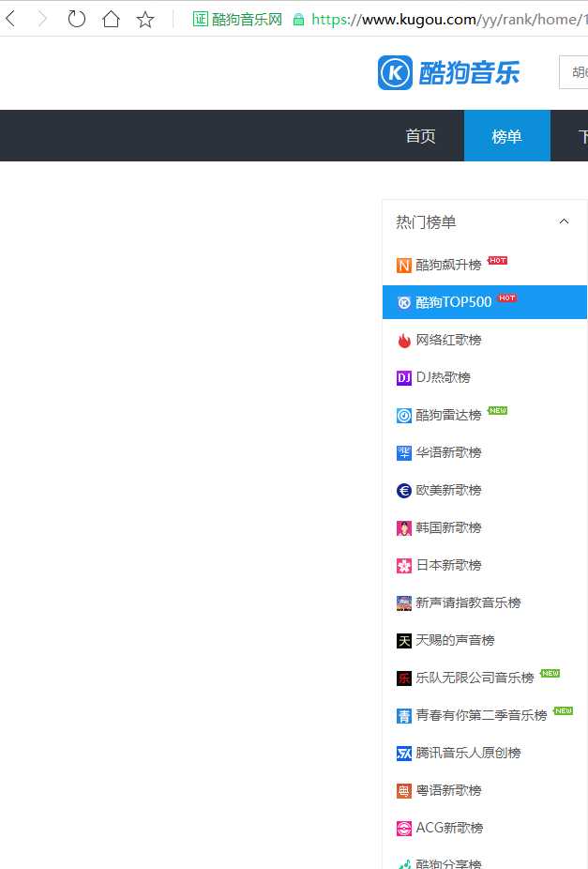This screenshot has height=869, width=588.
Task: Select the 榜单 navigation tab
Action: [506, 136]
